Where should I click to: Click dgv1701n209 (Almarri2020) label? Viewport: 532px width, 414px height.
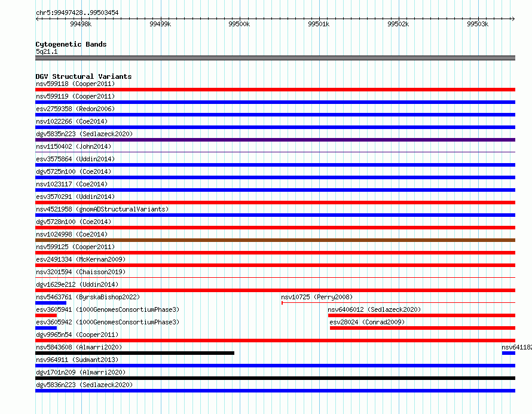tap(81, 372)
